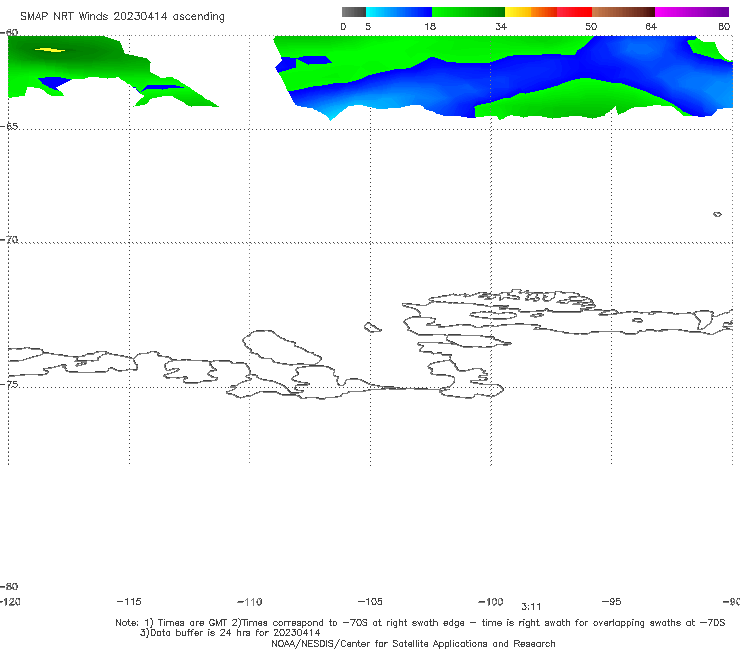
Task: Click the color bar label '34'
Action: click(x=501, y=26)
